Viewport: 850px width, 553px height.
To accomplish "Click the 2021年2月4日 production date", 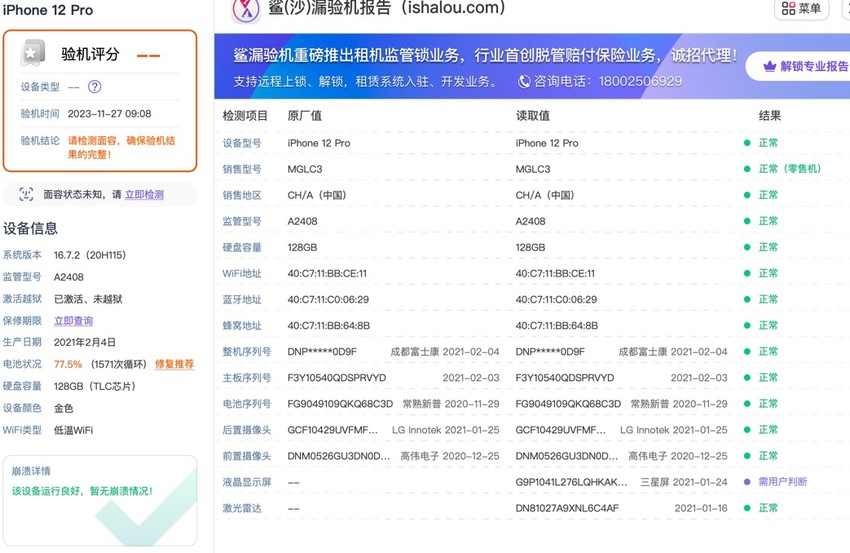I will pyautogui.click(x=85, y=342).
